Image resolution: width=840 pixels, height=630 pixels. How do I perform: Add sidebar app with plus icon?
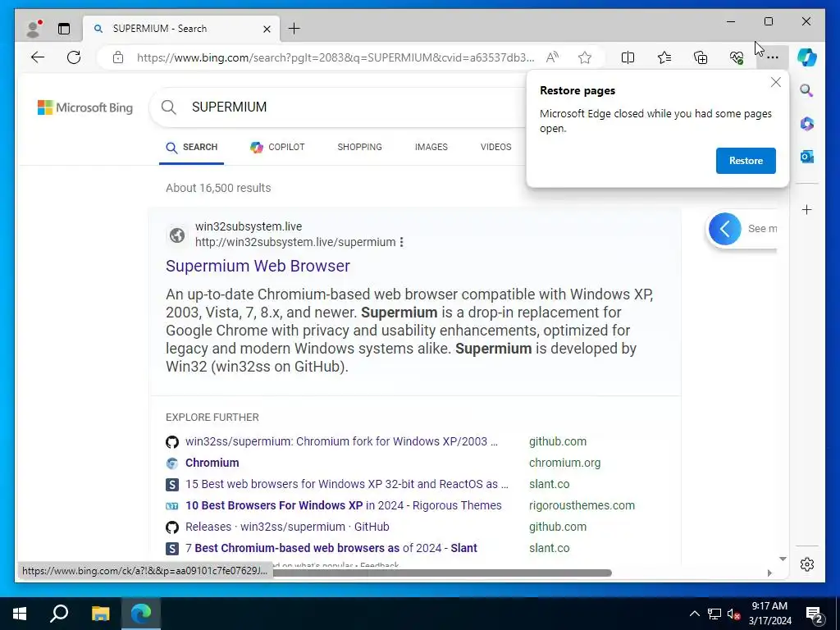click(x=807, y=209)
